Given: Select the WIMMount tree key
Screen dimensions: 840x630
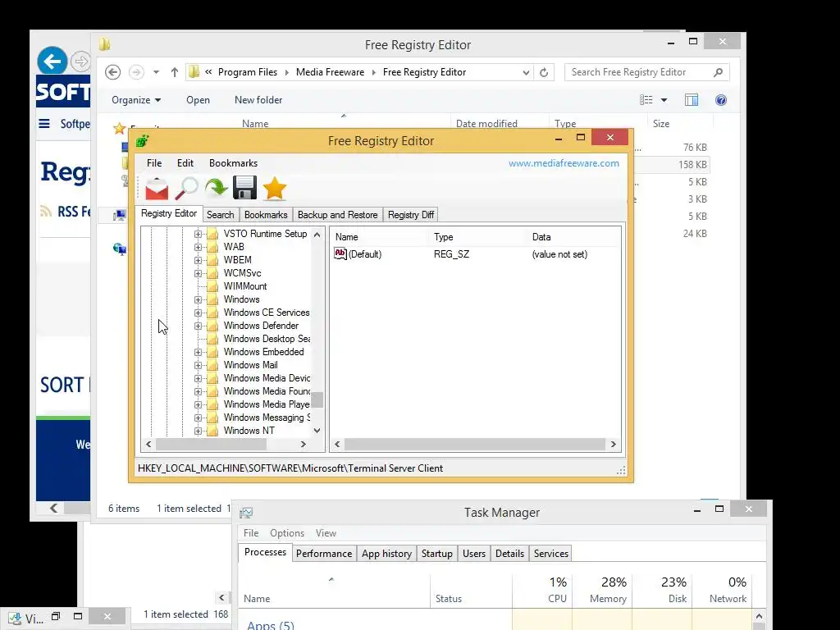Looking at the screenshot, I should 244,286.
